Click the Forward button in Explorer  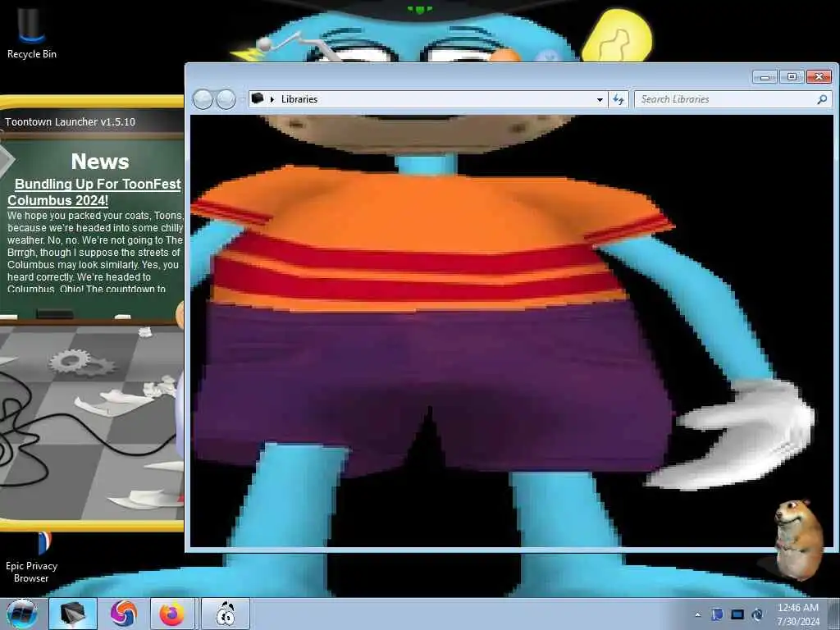tap(226, 99)
